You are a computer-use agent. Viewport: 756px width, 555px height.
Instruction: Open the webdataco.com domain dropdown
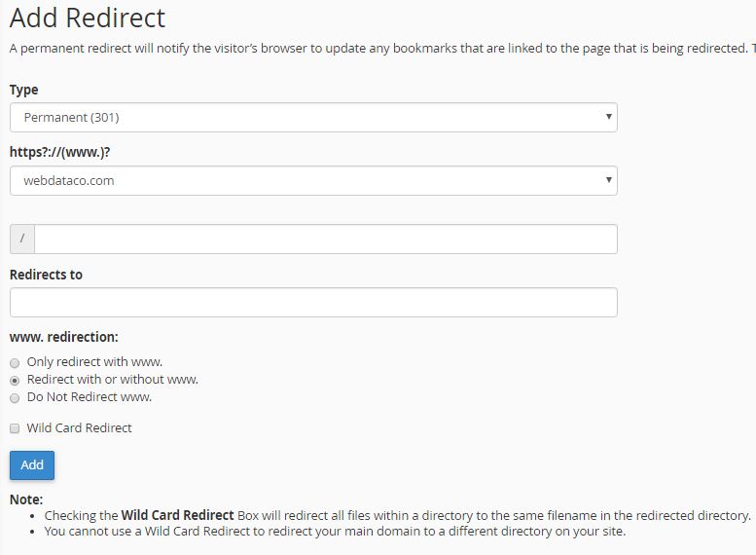tap(311, 180)
